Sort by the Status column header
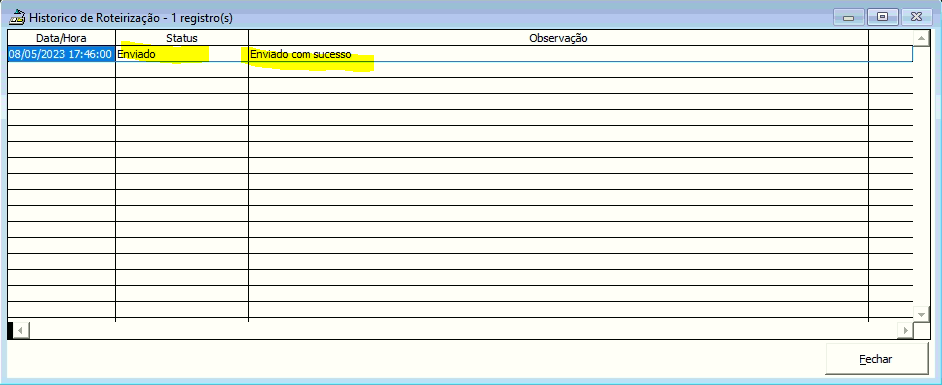Viewport: 942px width, 385px height. pos(182,38)
